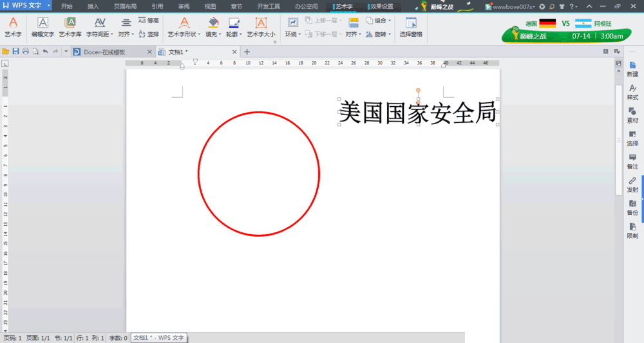Image resolution: width=644 pixels, height=343 pixels.
Task: Open the 章节 Section tab
Action: (236, 6)
